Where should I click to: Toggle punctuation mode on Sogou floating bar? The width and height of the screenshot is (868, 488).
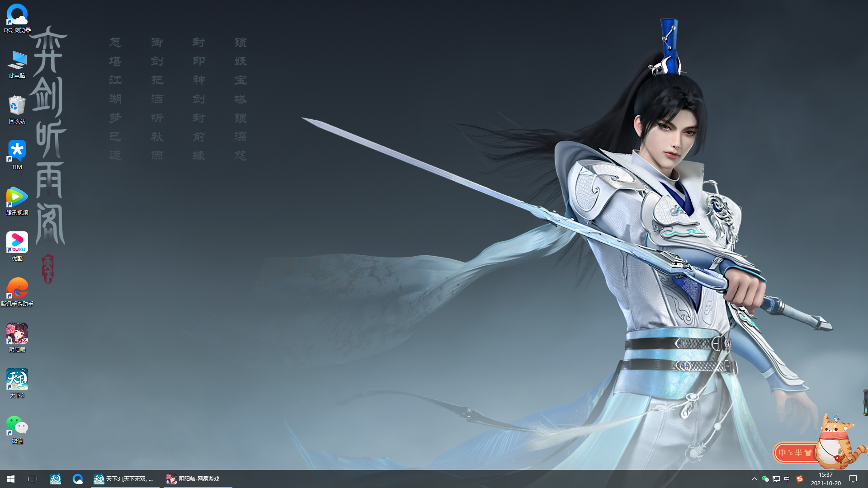click(791, 452)
